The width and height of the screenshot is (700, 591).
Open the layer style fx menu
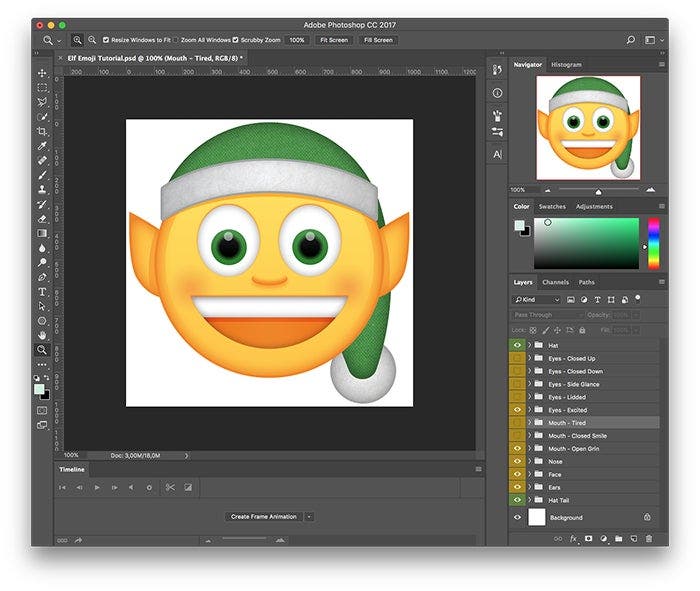point(574,538)
